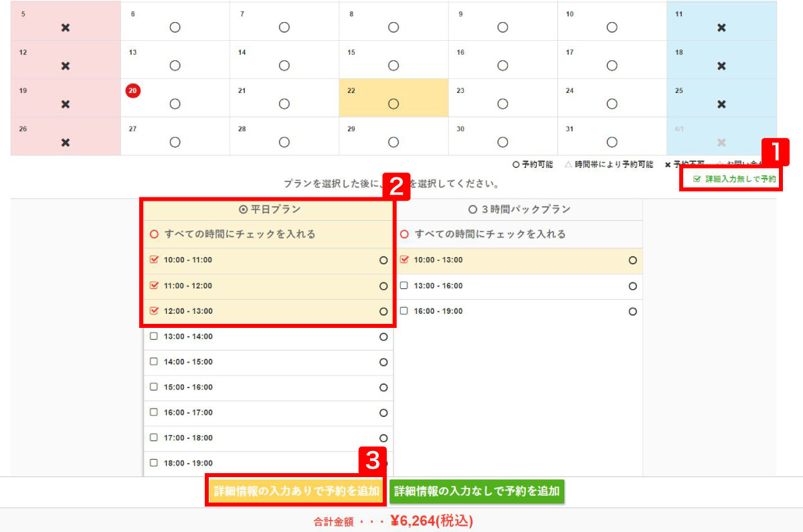Click the availability circle on day 31
803x532 pixels.
612,142
